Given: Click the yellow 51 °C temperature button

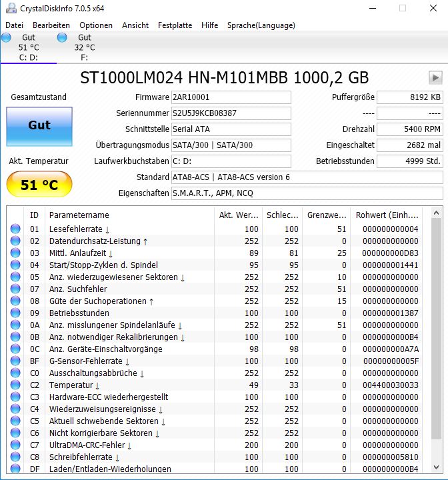Looking at the screenshot, I should pyautogui.click(x=39, y=184).
